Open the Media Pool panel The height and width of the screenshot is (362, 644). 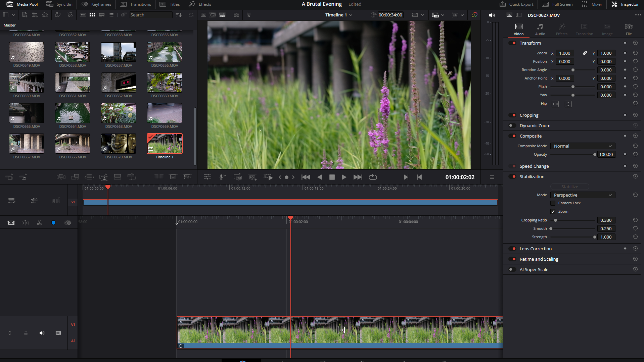point(22,4)
